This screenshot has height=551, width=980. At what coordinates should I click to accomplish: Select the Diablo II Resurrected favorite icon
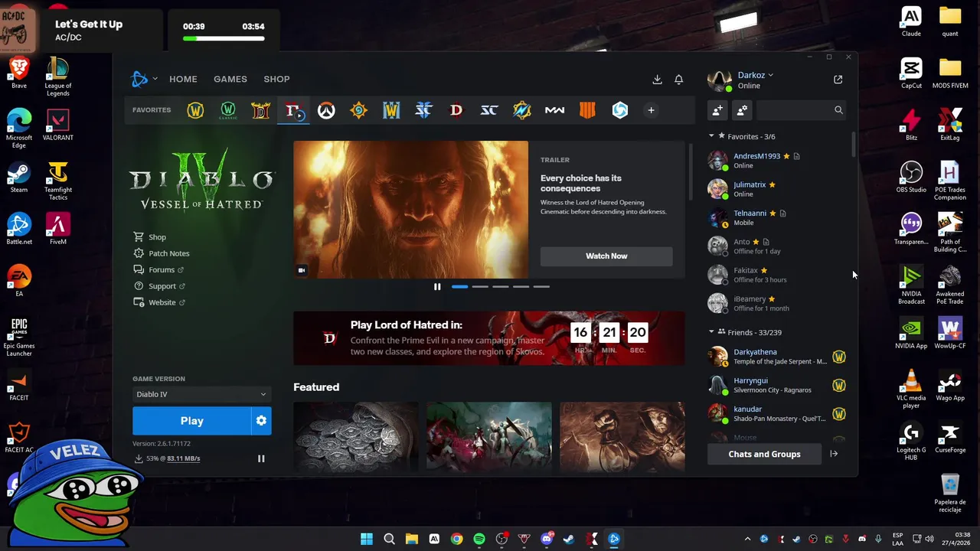click(x=260, y=110)
